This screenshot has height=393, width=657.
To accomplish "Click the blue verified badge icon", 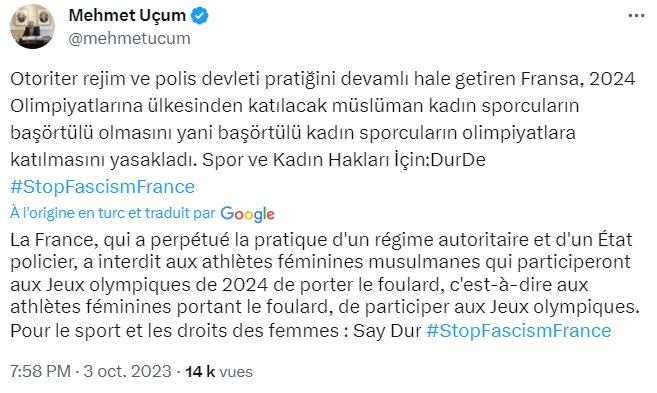I will click(199, 16).
